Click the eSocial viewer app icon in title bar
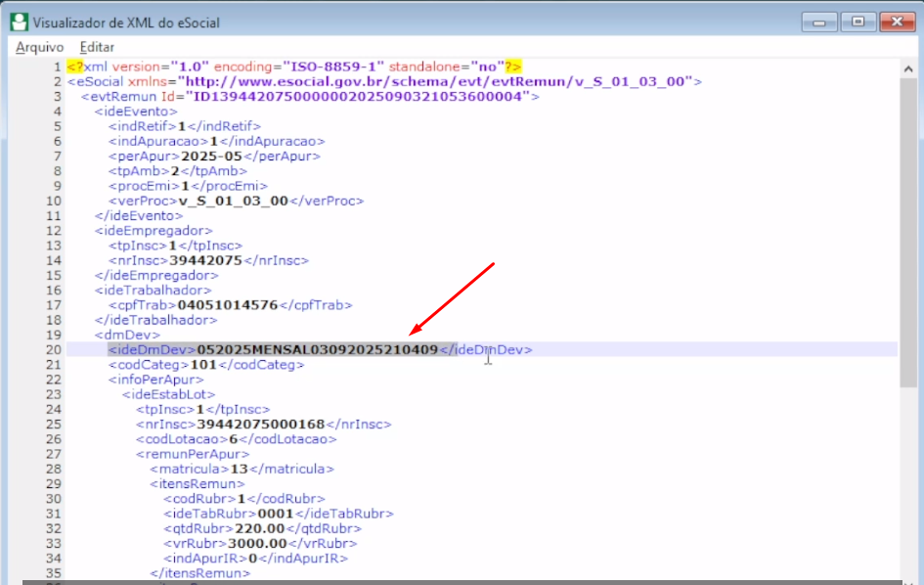The image size is (924, 585). pos(19,22)
